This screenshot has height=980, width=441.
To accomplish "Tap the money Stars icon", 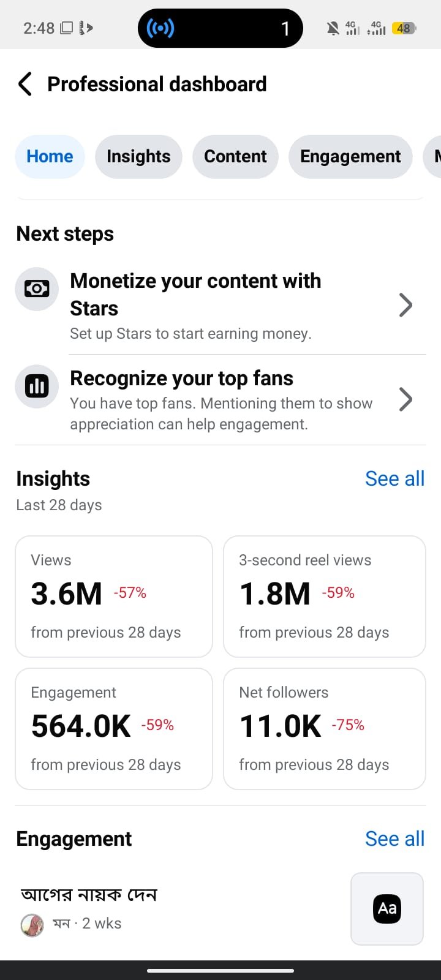I will click(x=37, y=289).
